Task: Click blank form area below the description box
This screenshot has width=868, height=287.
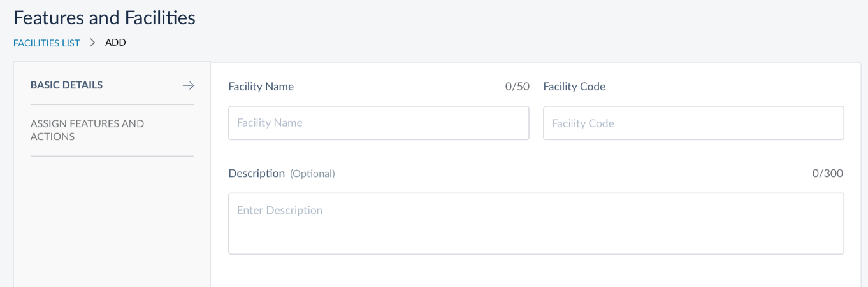Action: [536, 272]
